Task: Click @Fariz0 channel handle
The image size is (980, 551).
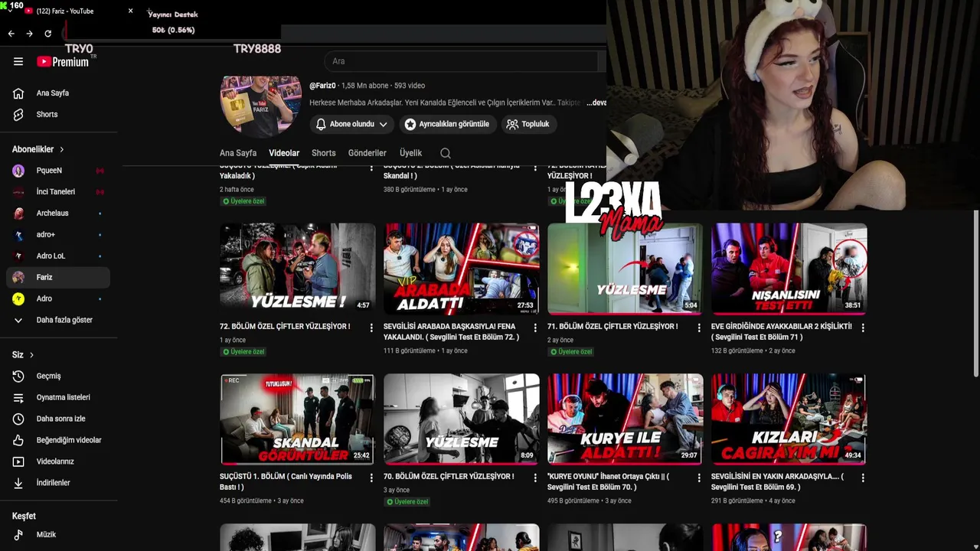Action: 322,86
